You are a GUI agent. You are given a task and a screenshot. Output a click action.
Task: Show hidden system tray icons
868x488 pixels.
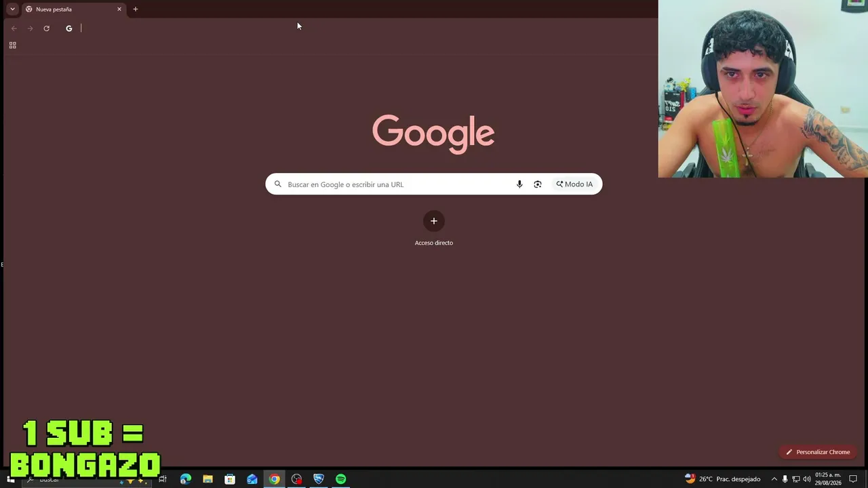pos(774,479)
